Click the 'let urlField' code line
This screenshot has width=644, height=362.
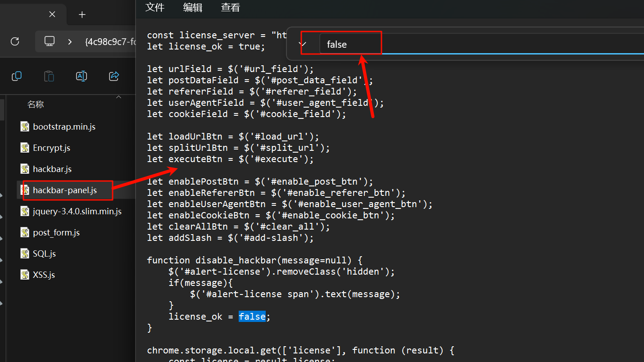pyautogui.click(x=230, y=69)
